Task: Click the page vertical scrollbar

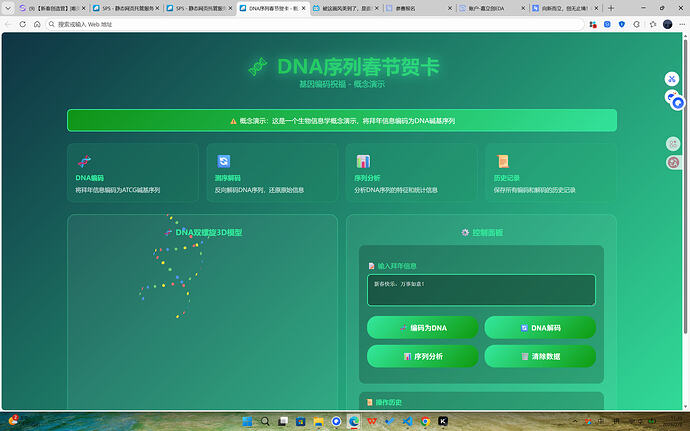Action: pos(685,185)
